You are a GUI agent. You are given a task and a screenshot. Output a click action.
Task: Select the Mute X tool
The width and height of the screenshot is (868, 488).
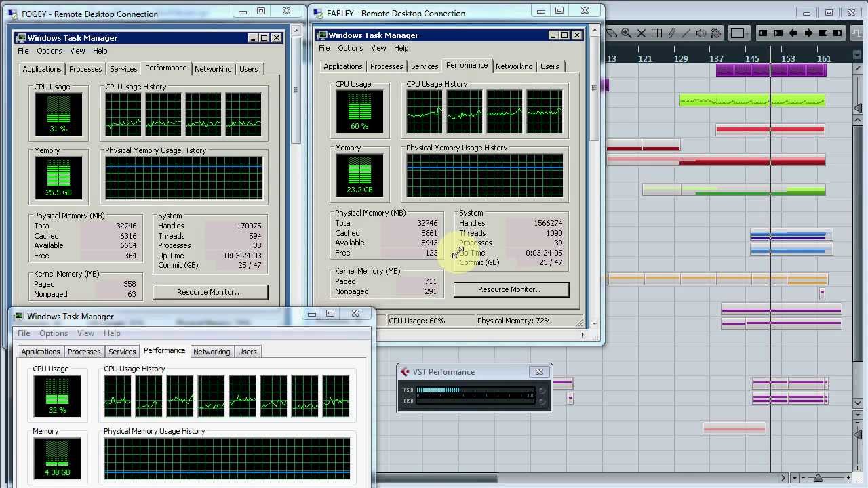tap(642, 33)
